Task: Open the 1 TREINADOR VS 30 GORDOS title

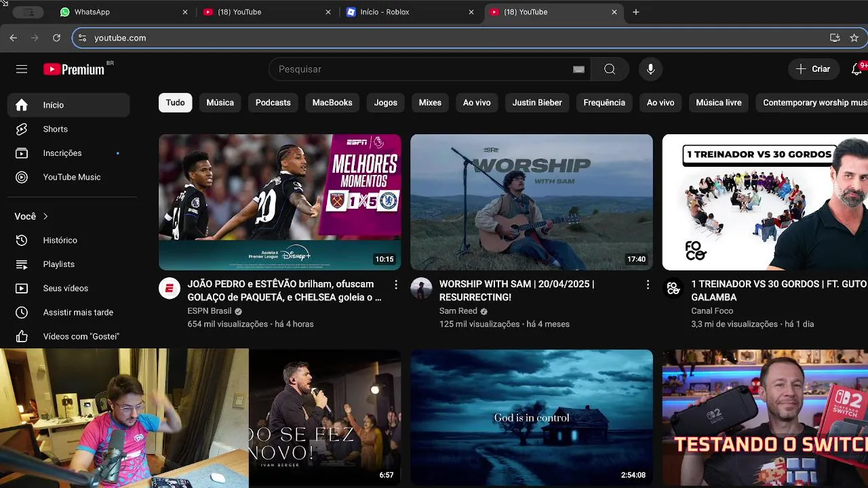Action: [x=779, y=291]
